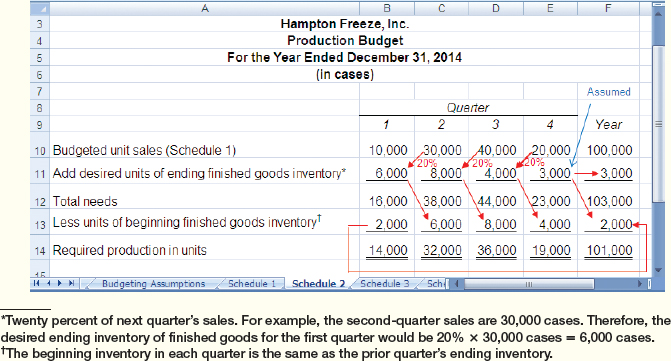Click 'For the Year Ended December 31, 2014'

point(344,57)
